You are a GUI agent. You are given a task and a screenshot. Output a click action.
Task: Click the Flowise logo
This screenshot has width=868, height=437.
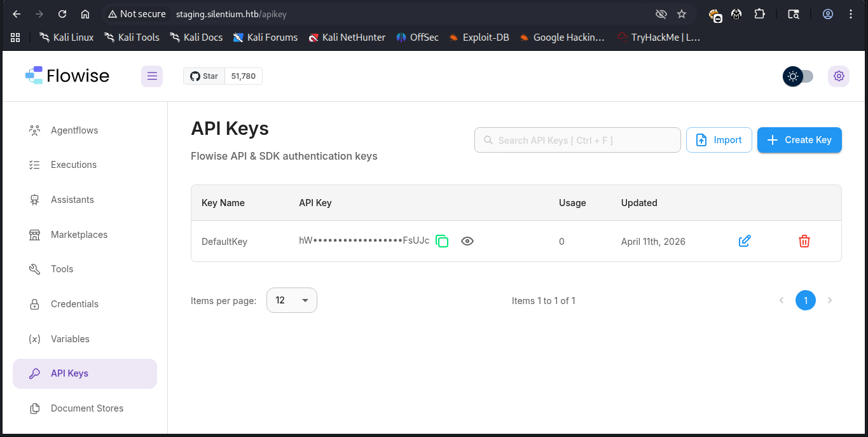[67, 76]
